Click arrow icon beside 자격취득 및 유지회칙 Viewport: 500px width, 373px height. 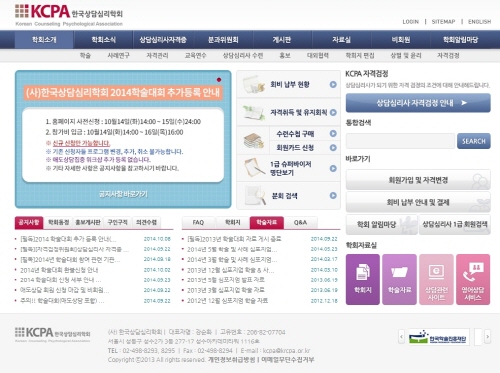[333, 112]
